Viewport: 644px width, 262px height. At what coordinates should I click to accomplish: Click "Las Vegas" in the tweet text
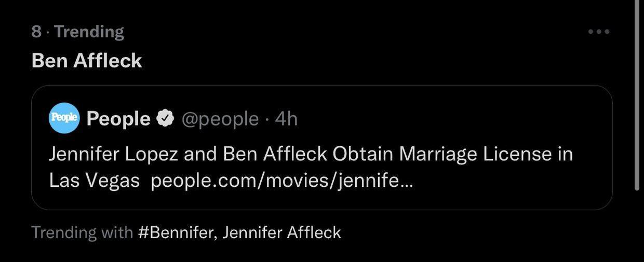94,181
